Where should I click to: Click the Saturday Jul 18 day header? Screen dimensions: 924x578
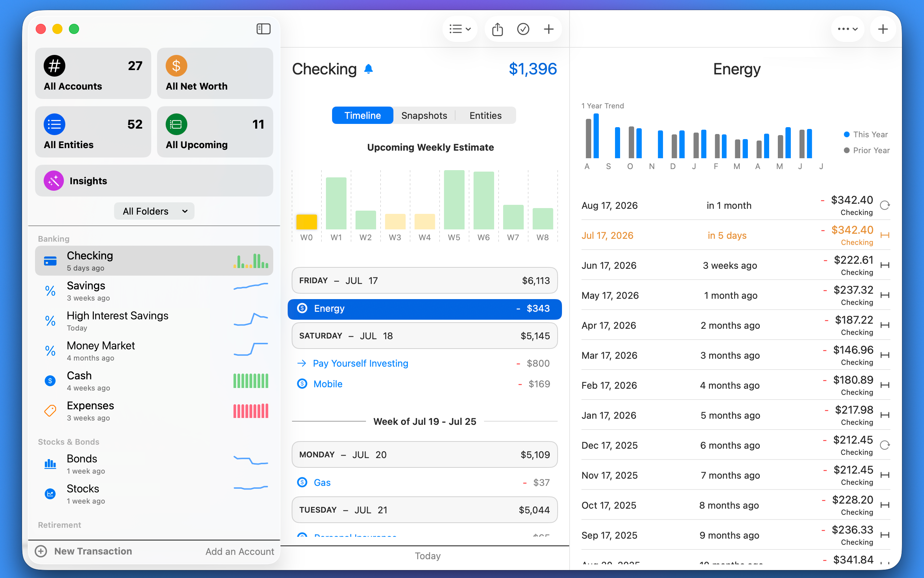click(424, 336)
